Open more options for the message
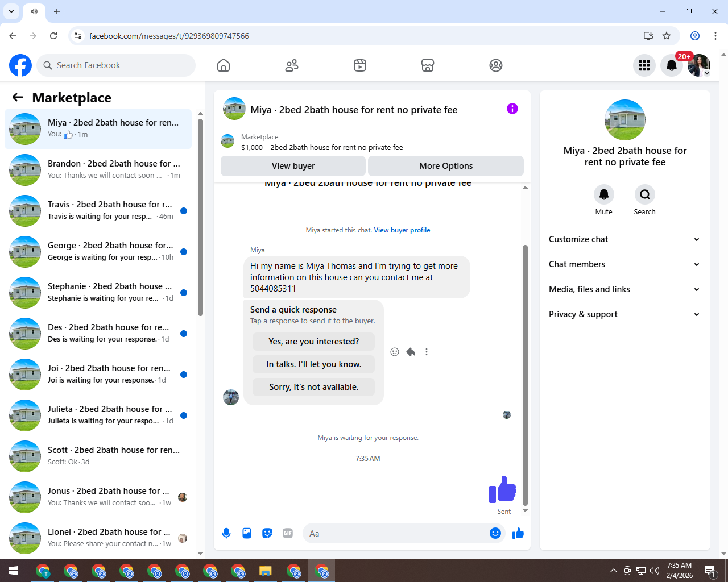The height and width of the screenshot is (582, 728). 427,352
